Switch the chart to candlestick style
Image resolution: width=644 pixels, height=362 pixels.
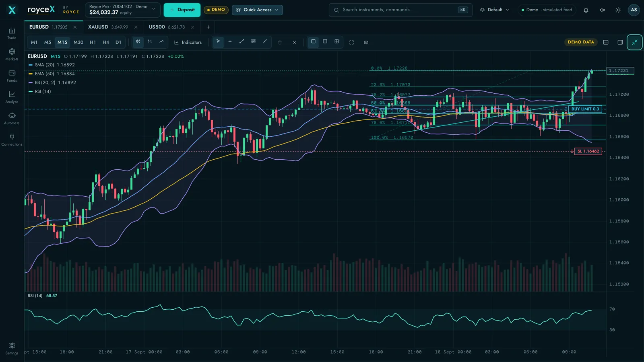[x=138, y=42]
